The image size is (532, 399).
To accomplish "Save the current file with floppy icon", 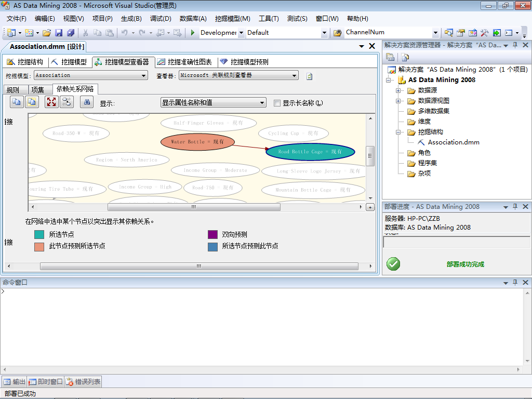I will pyautogui.click(x=59, y=33).
